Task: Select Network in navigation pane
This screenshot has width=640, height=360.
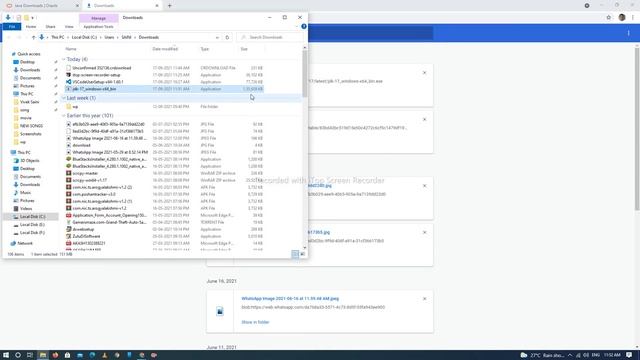Action: tap(25, 243)
